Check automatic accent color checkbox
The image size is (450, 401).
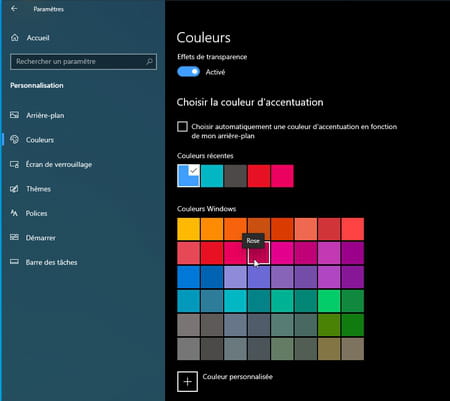(182, 127)
